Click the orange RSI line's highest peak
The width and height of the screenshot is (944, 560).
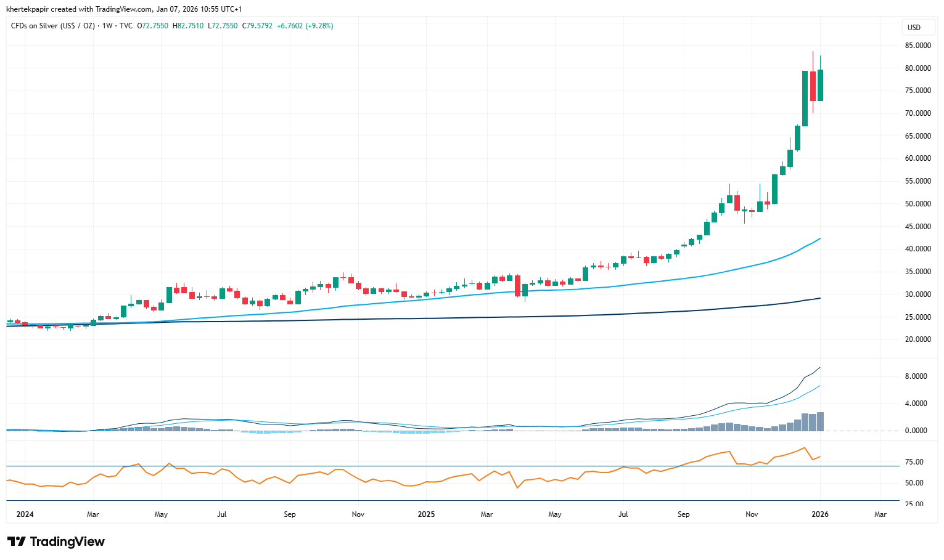click(x=804, y=448)
